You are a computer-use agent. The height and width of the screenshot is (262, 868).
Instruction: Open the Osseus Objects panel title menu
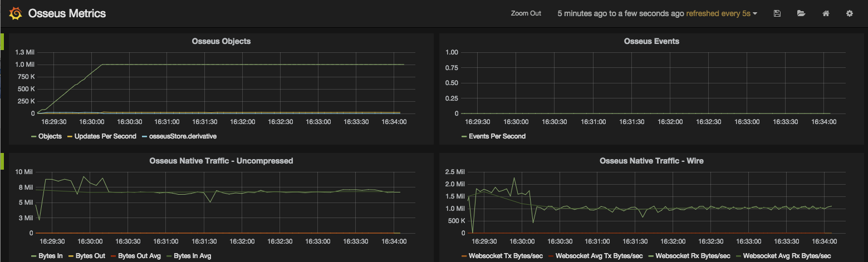[221, 41]
